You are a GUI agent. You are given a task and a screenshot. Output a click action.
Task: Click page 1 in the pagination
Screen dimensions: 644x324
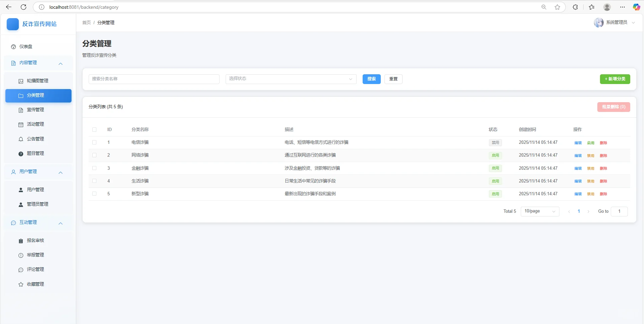[579, 211]
